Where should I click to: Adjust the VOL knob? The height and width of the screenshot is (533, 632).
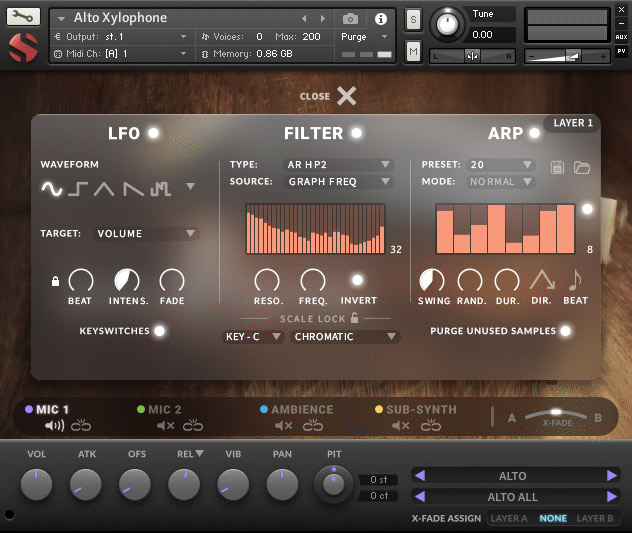(36, 484)
